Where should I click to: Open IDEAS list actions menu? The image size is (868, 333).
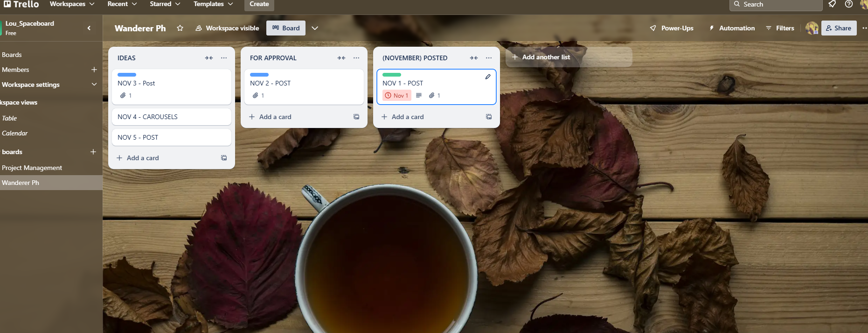pyautogui.click(x=224, y=58)
